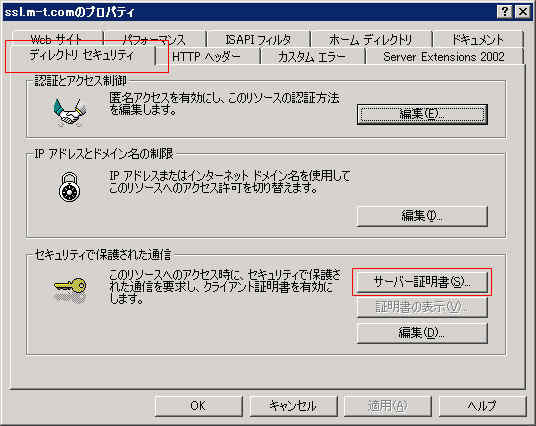The width and height of the screenshot is (536, 426).
Task: Switch to the パフォーマンス tab
Action: (x=155, y=39)
